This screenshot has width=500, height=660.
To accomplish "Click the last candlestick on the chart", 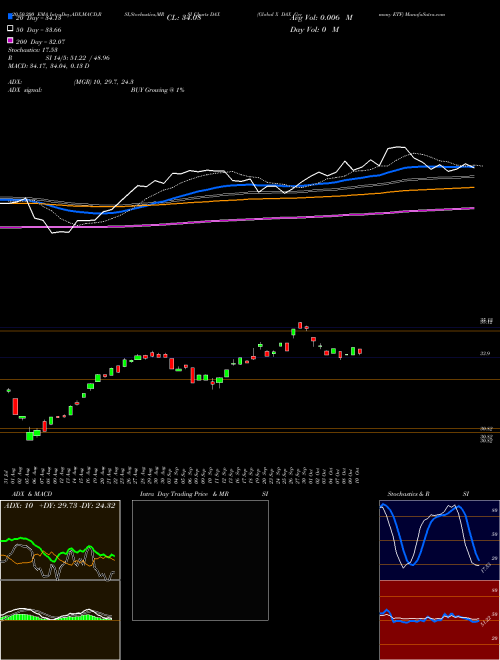I will point(360,351).
